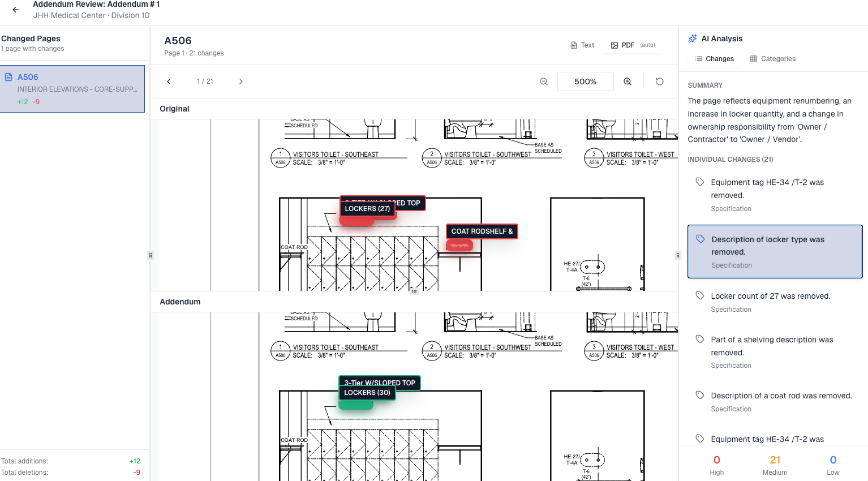This screenshot has width=868, height=481.
Task: Grab the Original/Addendum split divider handle
Action: tap(414, 291)
